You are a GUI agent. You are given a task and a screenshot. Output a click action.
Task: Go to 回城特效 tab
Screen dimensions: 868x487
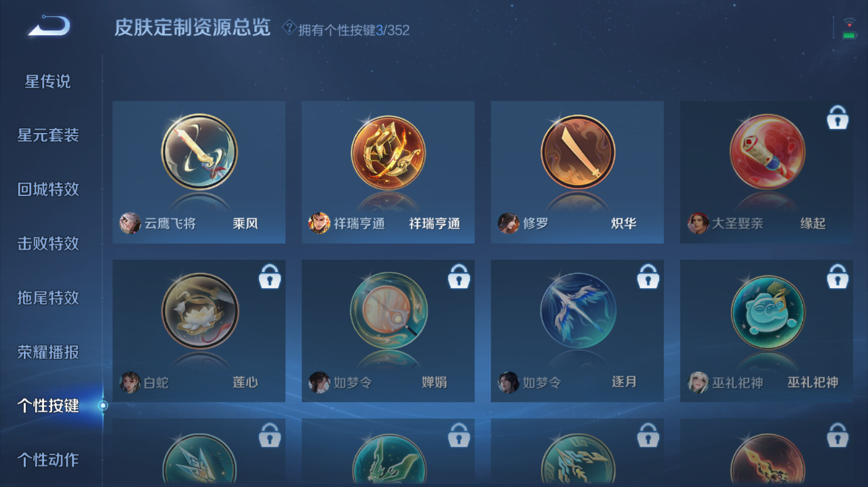[48, 189]
